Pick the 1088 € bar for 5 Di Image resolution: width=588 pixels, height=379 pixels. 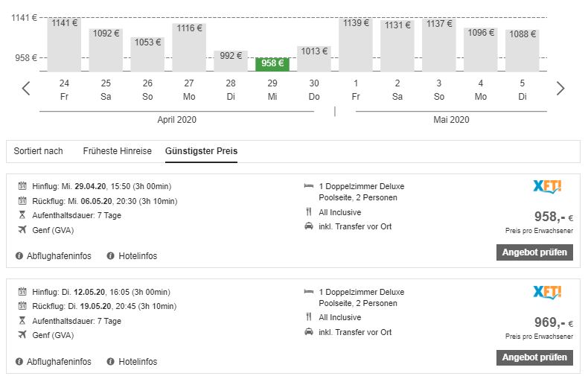tap(522, 51)
